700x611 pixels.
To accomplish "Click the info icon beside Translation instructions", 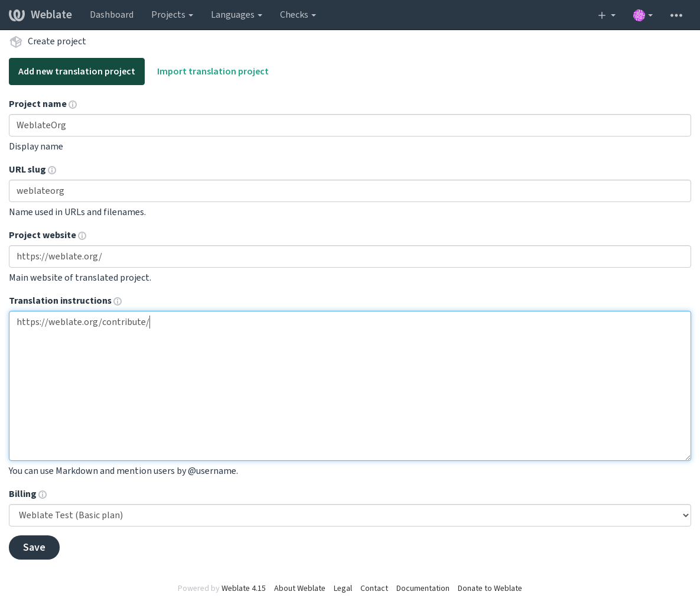I will (x=118, y=301).
